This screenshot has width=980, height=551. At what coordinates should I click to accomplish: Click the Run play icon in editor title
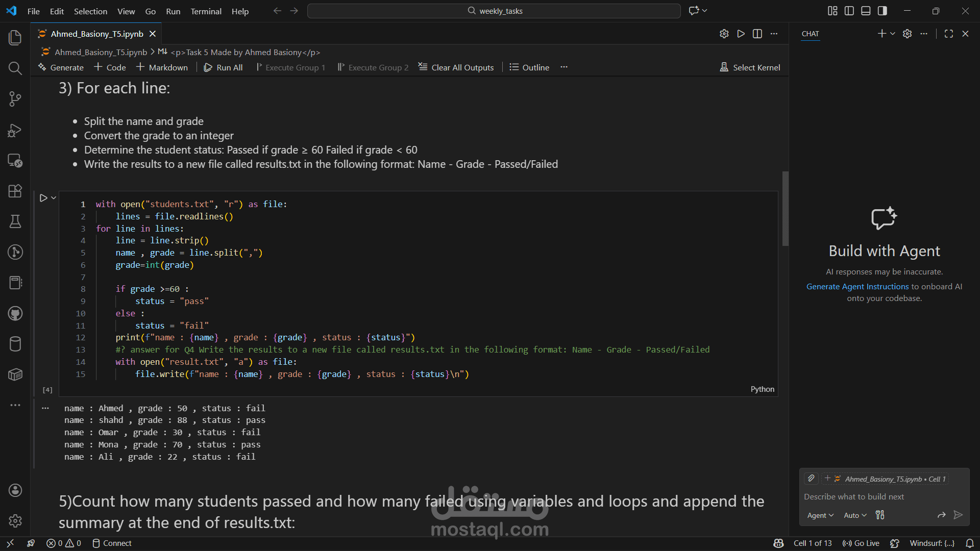(x=741, y=34)
